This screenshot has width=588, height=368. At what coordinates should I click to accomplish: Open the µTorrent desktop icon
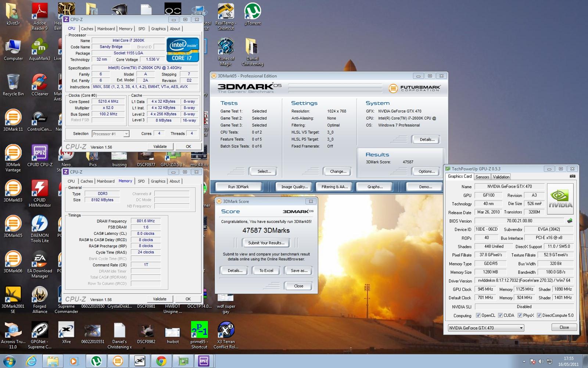[x=252, y=15]
